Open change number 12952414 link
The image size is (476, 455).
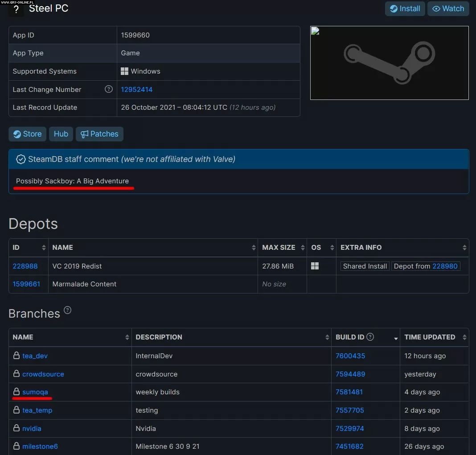137,89
